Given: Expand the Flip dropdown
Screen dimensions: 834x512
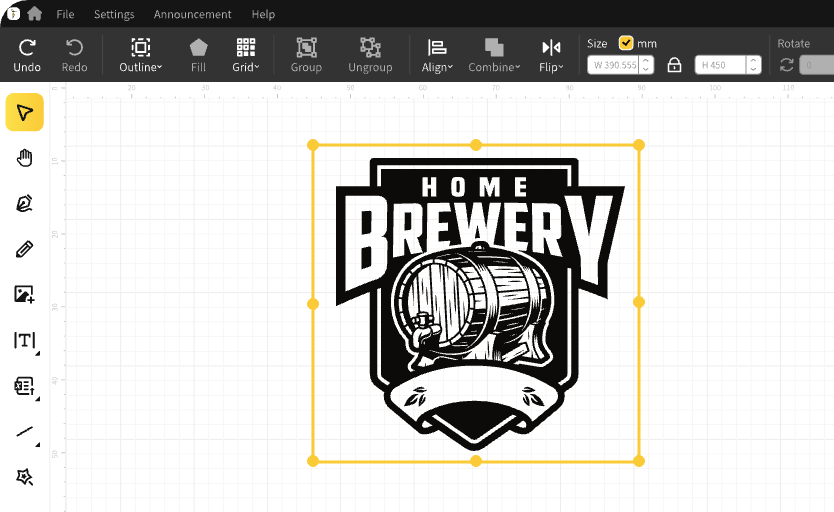Looking at the screenshot, I should click(550, 55).
